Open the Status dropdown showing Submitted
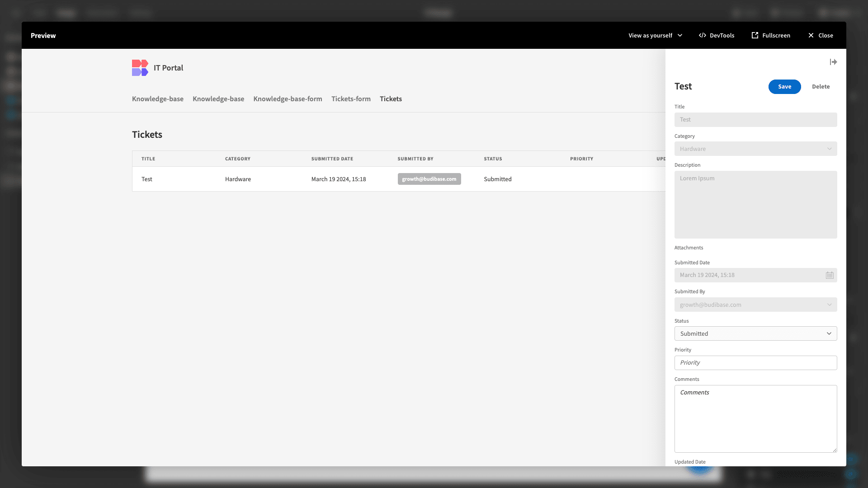868x488 pixels. point(755,333)
